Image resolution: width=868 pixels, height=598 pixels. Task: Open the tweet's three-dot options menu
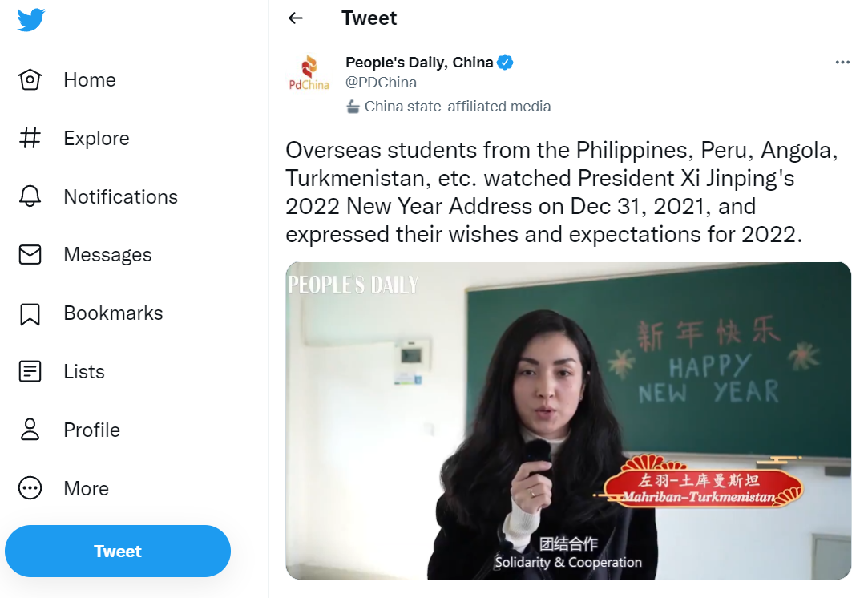tap(842, 62)
